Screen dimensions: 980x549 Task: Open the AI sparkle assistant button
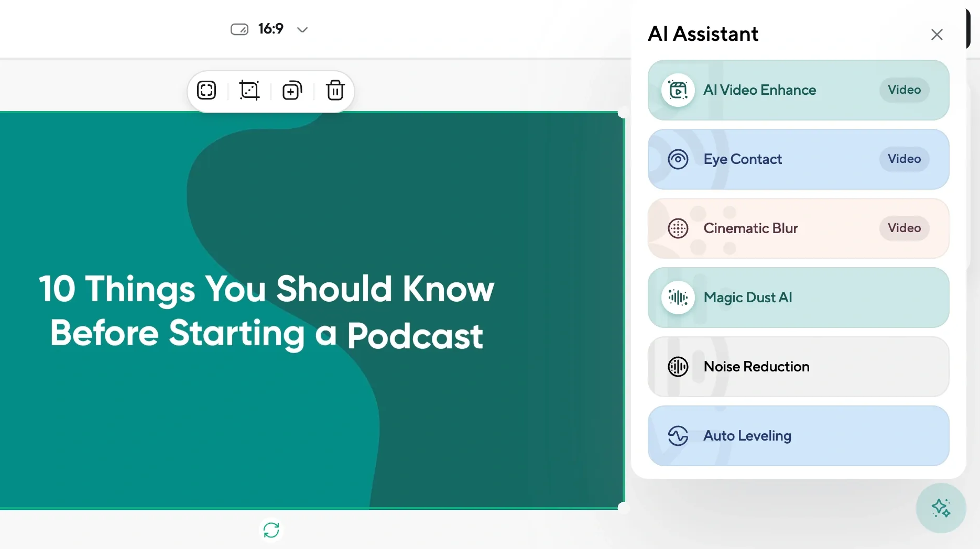click(x=941, y=507)
